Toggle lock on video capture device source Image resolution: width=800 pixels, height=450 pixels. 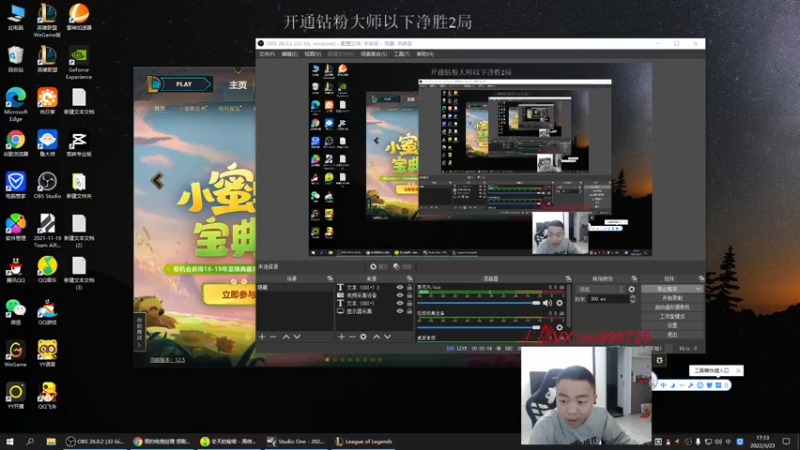pos(409,295)
